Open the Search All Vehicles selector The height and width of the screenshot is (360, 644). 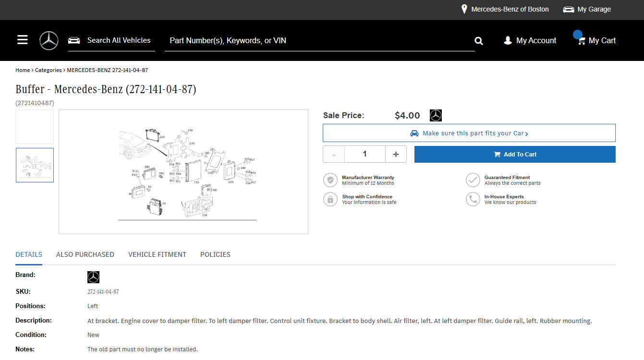click(111, 40)
